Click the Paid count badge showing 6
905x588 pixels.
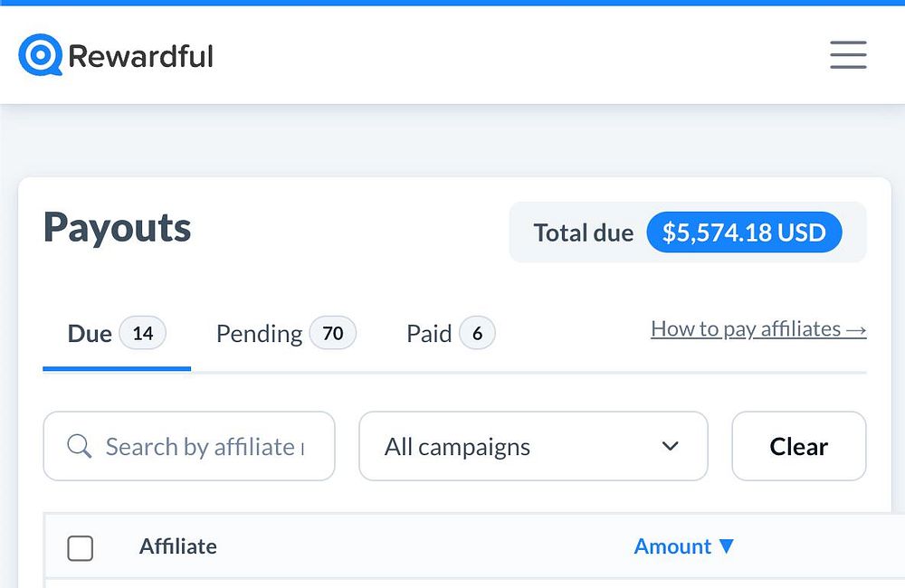(477, 334)
